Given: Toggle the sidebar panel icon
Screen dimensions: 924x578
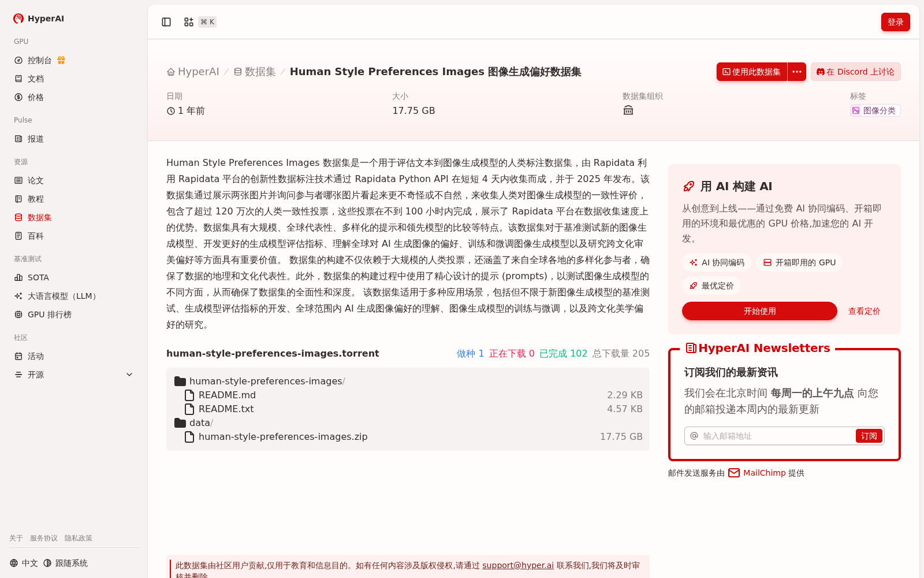Looking at the screenshot, I should pos(166,22).
